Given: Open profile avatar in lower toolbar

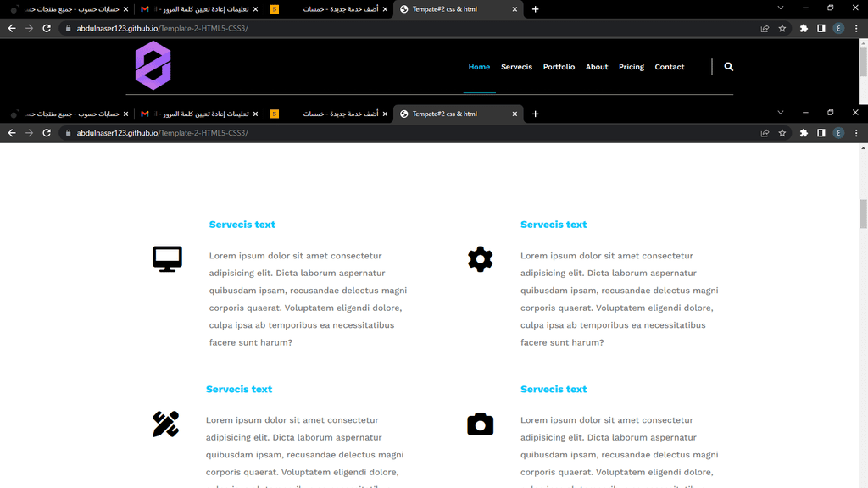Looking at the screenshot, I should tap(838, 133).
